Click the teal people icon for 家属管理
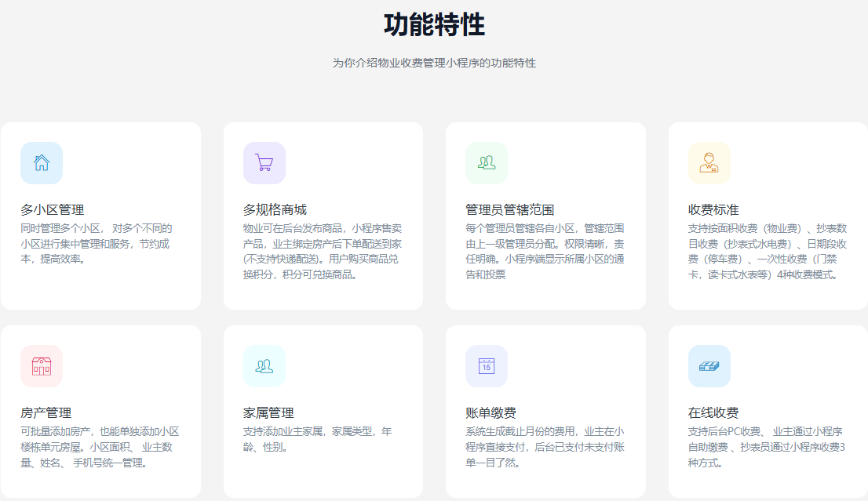The image size is (868, 501). tap(264, 366)
